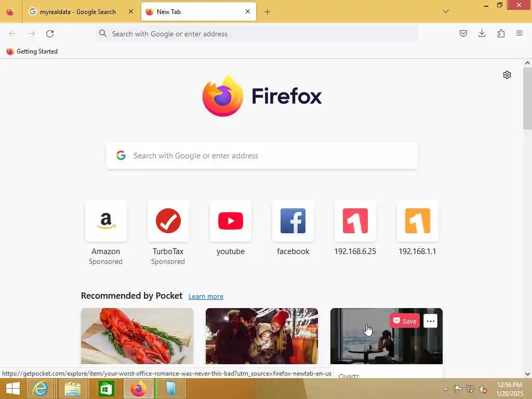Screen dimensions: 532x399
Task: Open the Firefox application menu
Action: (x=520, y=33)
